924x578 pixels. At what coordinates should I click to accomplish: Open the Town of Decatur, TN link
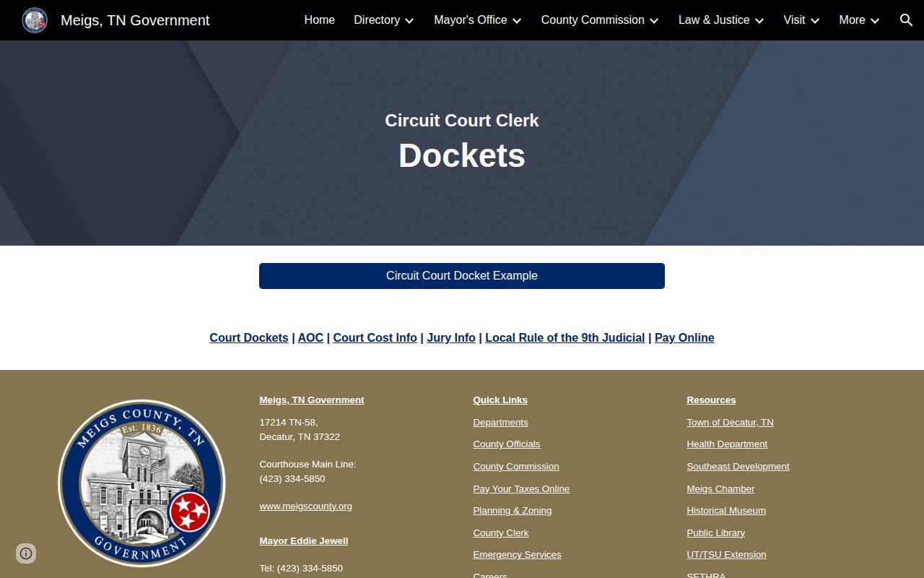730,423
